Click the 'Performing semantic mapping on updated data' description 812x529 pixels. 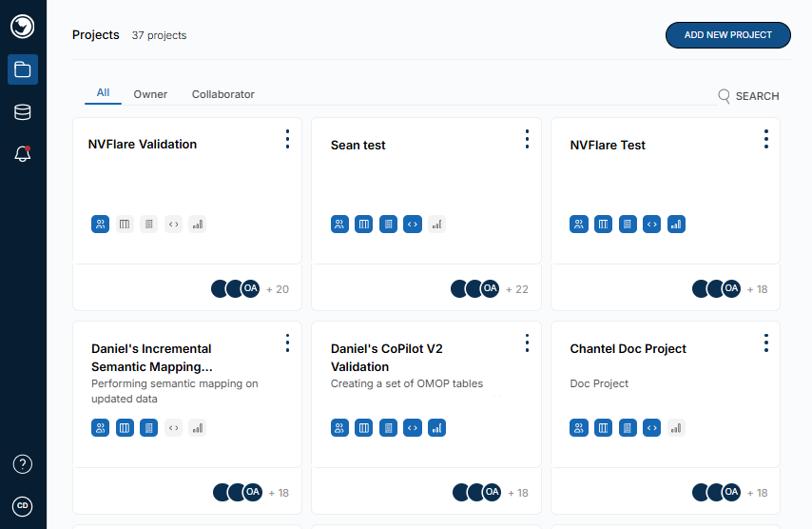click(x=175, y=391)
